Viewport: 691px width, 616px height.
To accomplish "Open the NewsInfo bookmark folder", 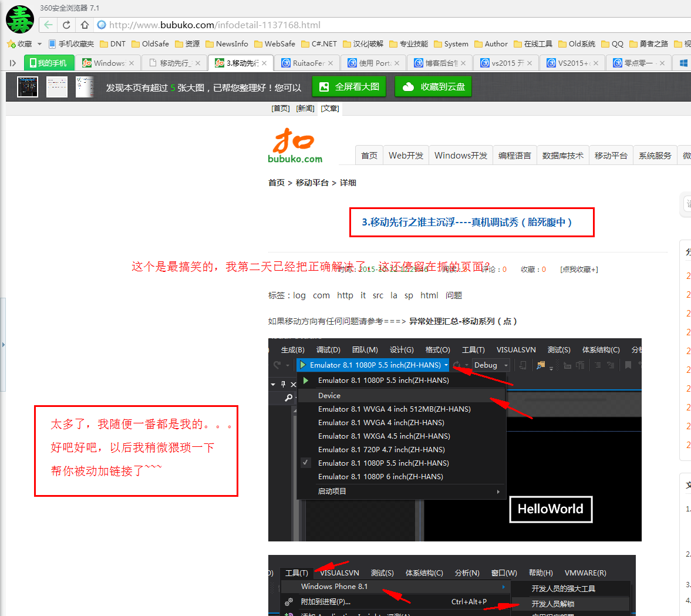I will (227, 44).
